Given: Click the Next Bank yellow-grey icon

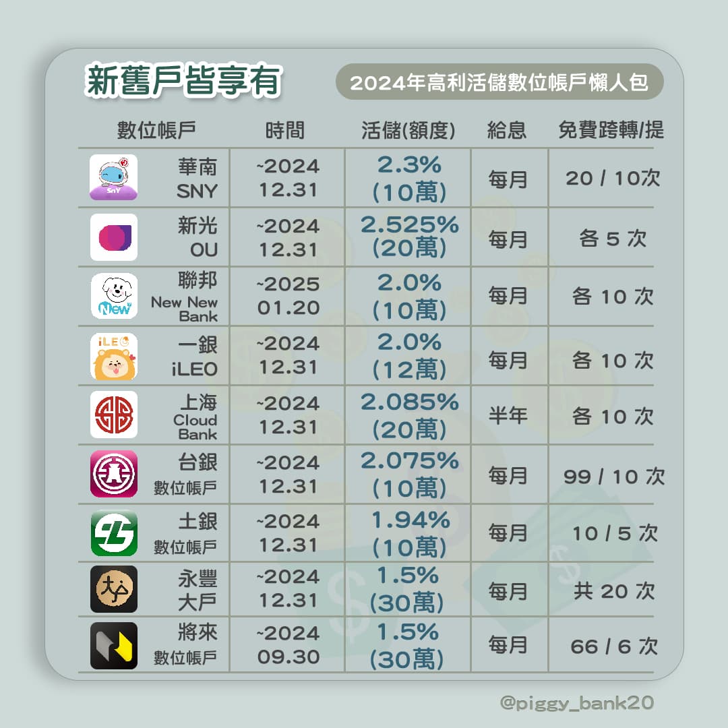Looking at the screenshot, I should pyautogui.click(x=114, y=645).
